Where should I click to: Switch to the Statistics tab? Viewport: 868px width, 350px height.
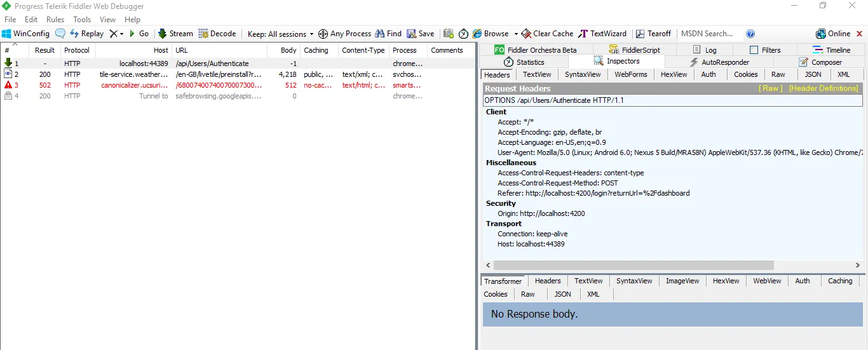[524, 62]
